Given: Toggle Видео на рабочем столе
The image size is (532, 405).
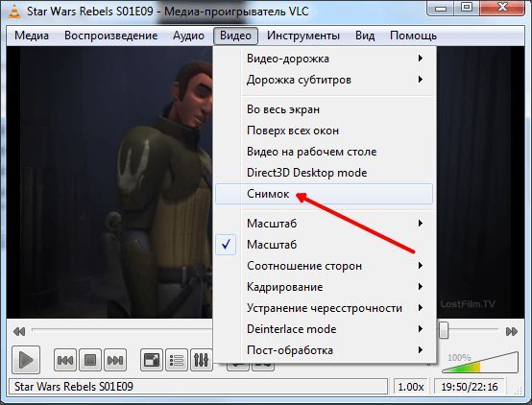Looking at the screenshot, I should [x=324, y=152].
